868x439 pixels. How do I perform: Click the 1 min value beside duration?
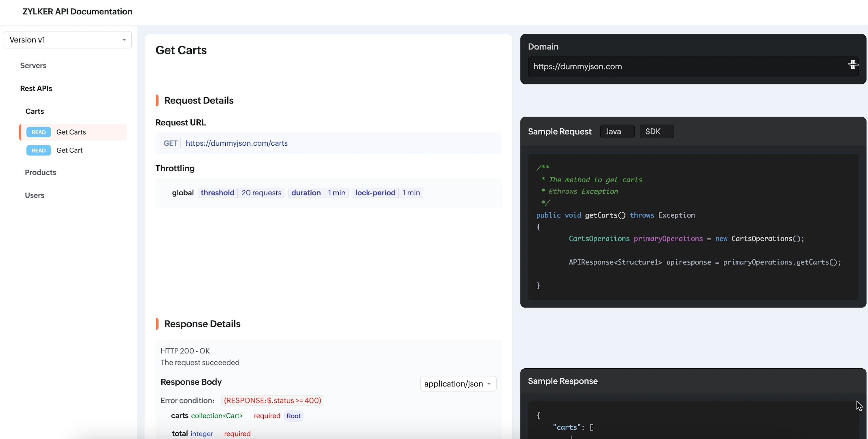click(337, 192)
